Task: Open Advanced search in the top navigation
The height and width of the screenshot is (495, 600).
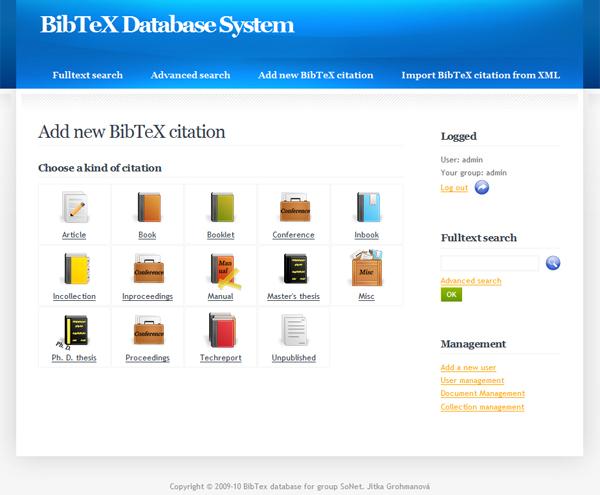Action: pos(191,75)
